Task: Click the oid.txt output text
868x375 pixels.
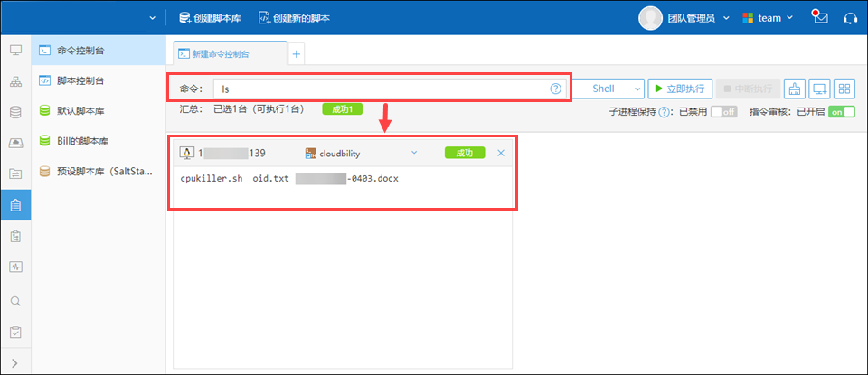Action: [270, 179]
